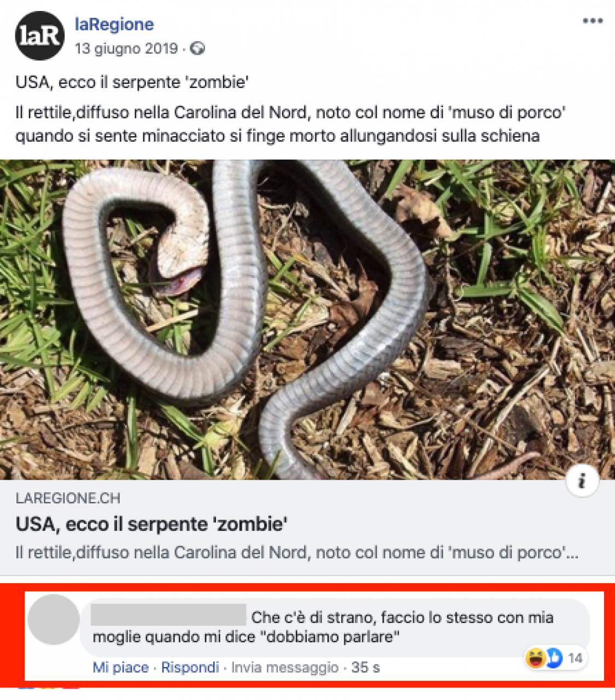Click Invia messaggio under the comment
Image resolution: width=615 pixels, height=700 pixels.
285,667
